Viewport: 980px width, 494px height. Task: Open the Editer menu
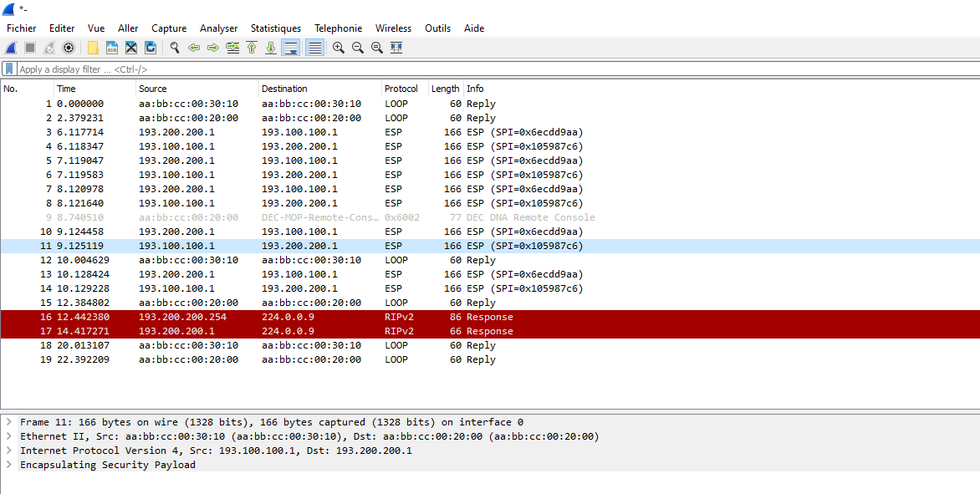pyautogui.click(x=62, y=28)
